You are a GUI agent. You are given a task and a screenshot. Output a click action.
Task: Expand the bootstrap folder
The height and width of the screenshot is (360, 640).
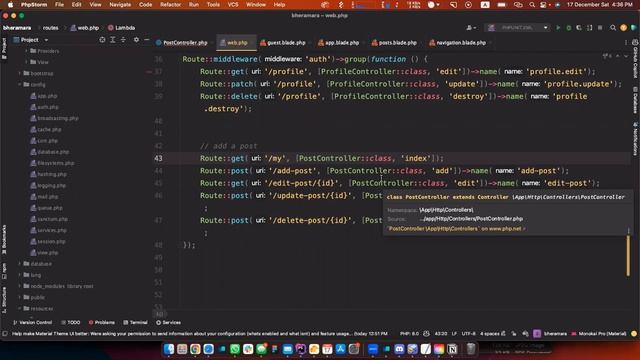tap(20, 73)
